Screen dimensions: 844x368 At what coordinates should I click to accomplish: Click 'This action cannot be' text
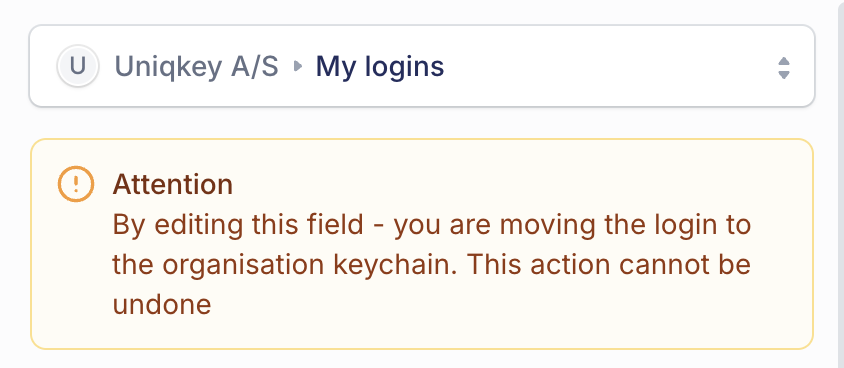click(608, 265)
